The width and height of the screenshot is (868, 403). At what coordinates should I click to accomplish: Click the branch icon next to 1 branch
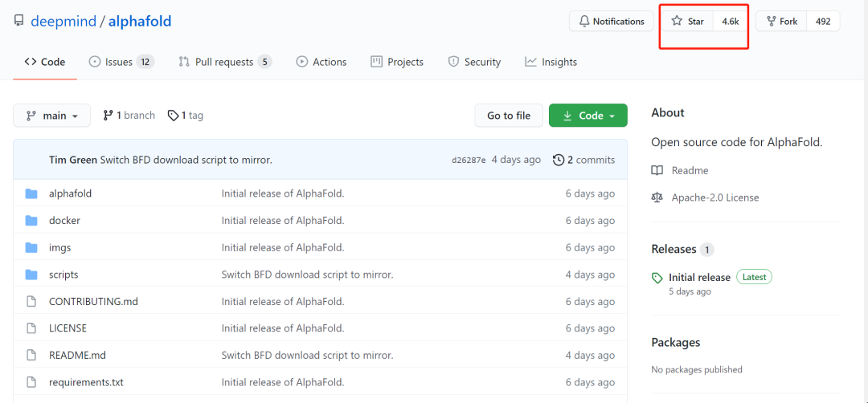[108, 116]
